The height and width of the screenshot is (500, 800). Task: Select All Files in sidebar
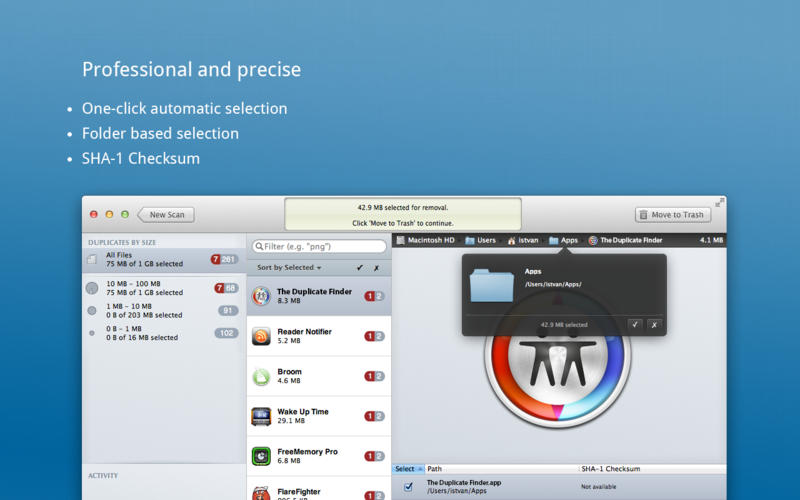coord(164,260)
